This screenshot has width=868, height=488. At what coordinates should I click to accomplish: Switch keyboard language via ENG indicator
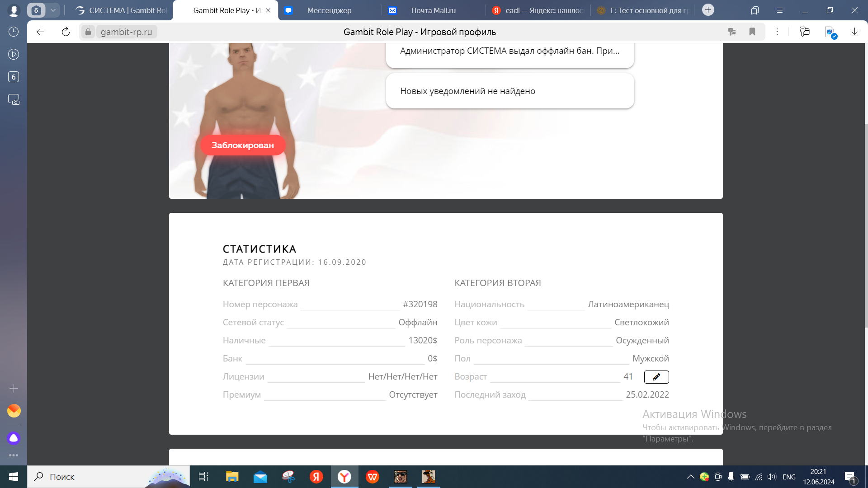click(789, 477)
